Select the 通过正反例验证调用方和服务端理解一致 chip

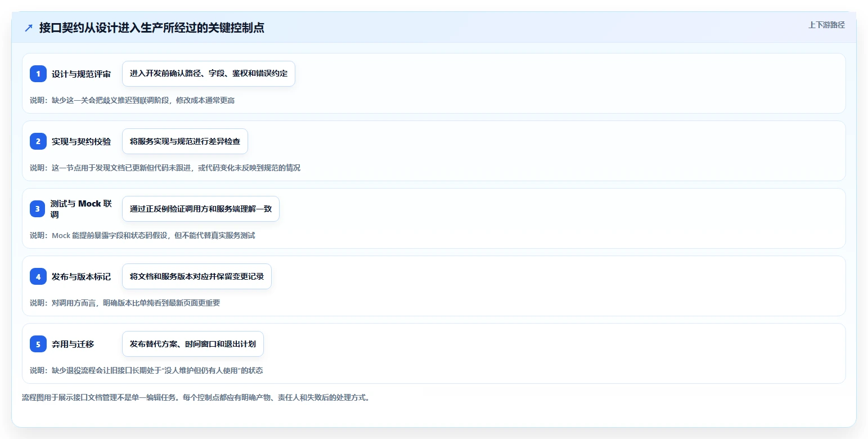point(201,209)
